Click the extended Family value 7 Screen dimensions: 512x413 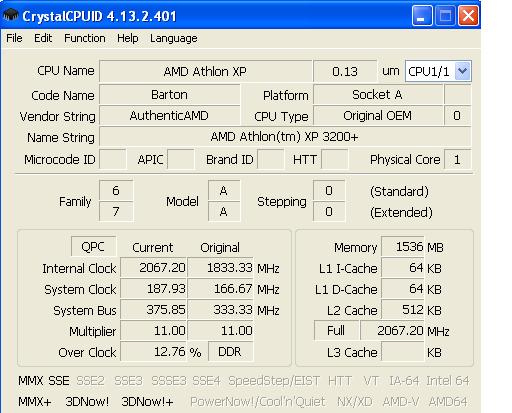tap(116, 211)
